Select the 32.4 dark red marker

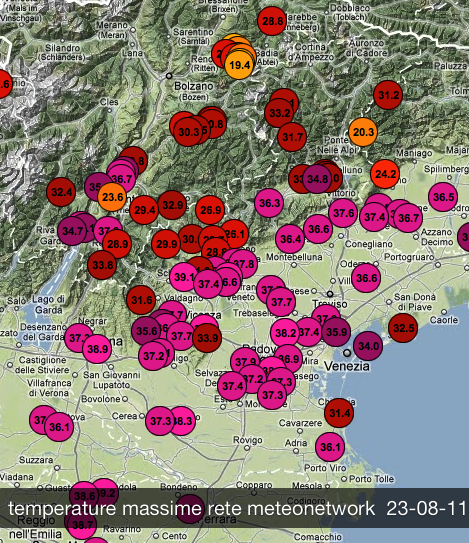[61, 192]
